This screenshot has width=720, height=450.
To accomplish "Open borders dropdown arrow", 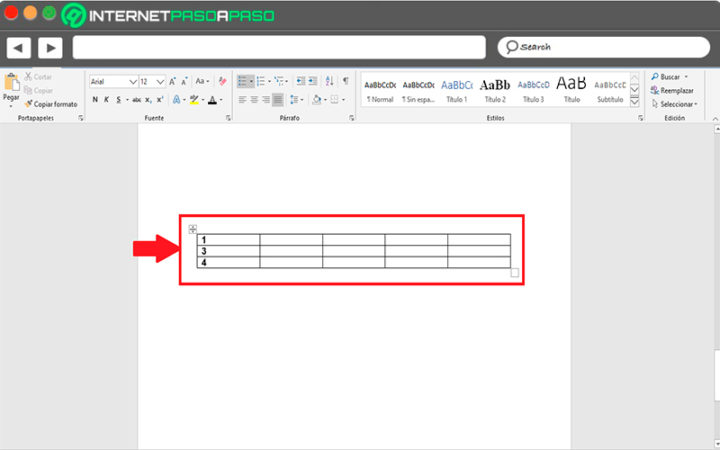I will (x=343, y=100).
